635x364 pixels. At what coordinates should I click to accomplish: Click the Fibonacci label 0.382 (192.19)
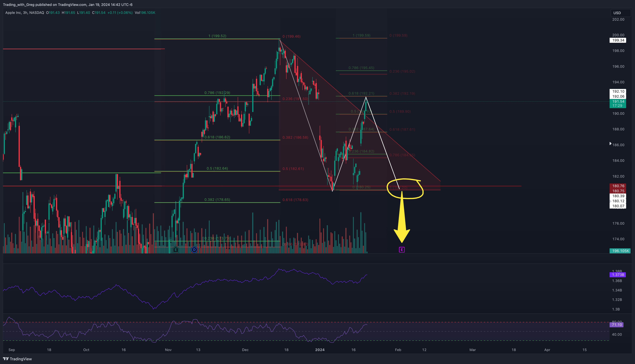tap(402, 93)
